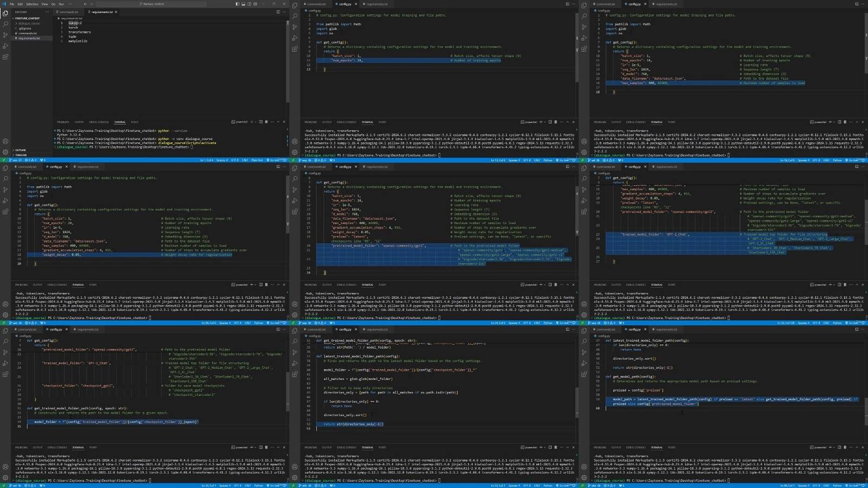
Task: Open Extensions view in window showing requirements.txt contents
Action: click(5, 56)
